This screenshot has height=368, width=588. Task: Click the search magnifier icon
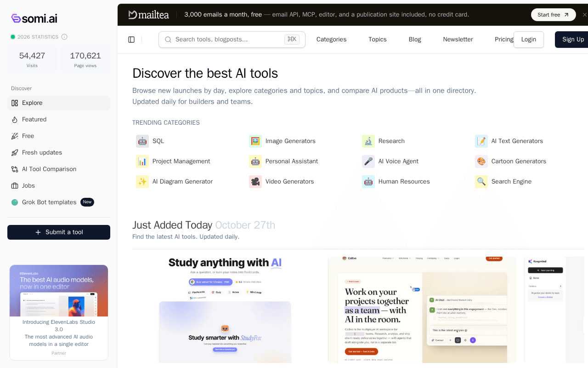[168, 40]
